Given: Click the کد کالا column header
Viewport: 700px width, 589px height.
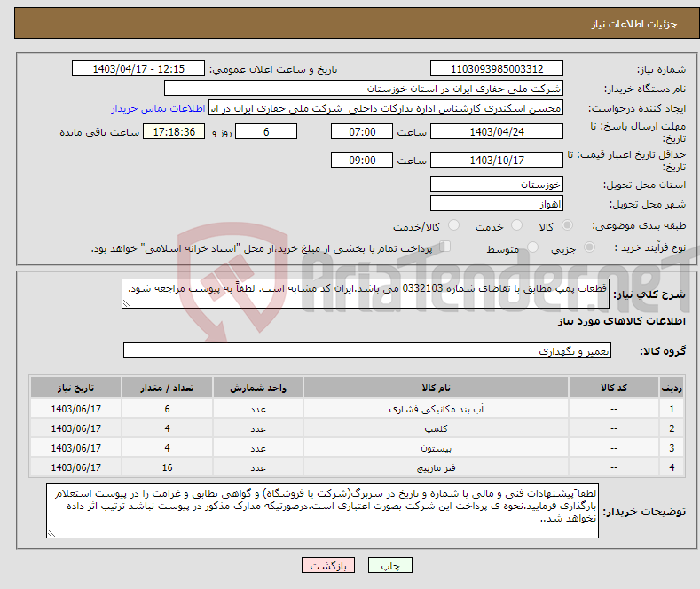Looking at the screenshot, I should pos(614,388).
